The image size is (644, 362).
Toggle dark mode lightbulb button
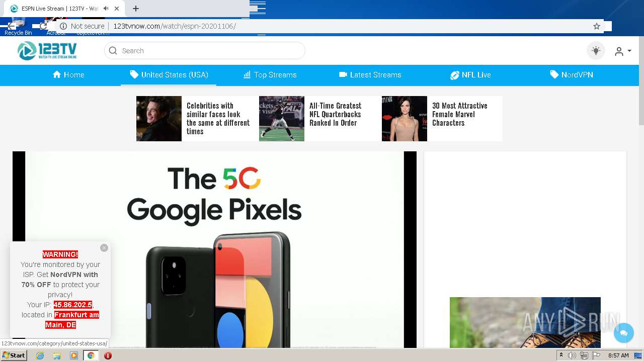(596, 51)
